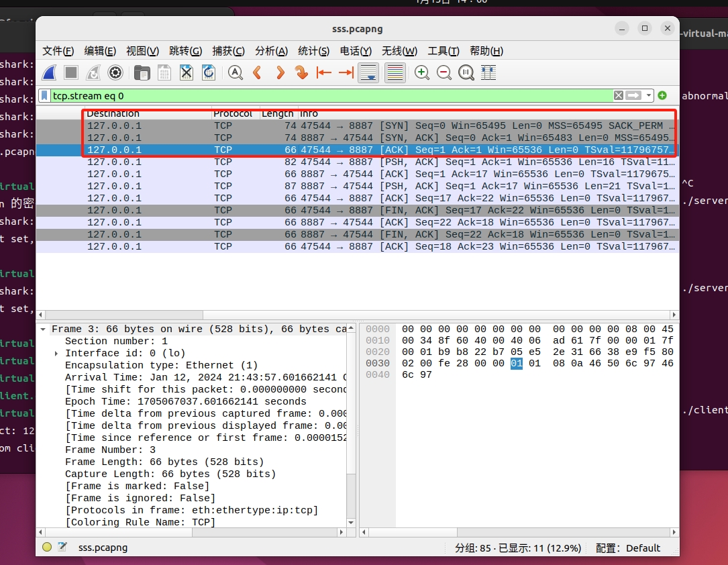Edit capture file properties status icon

click(x=62, y=548)
